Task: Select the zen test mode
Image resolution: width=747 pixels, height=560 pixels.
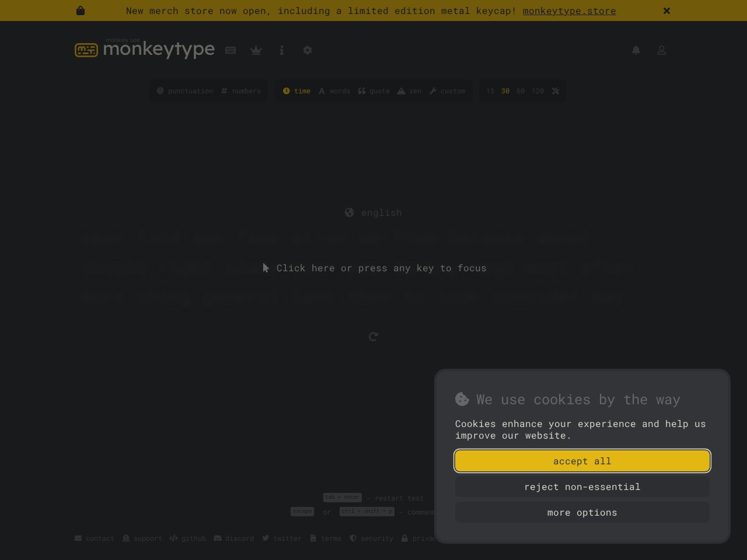Action: pyautogui.click(x=409, y=91)
